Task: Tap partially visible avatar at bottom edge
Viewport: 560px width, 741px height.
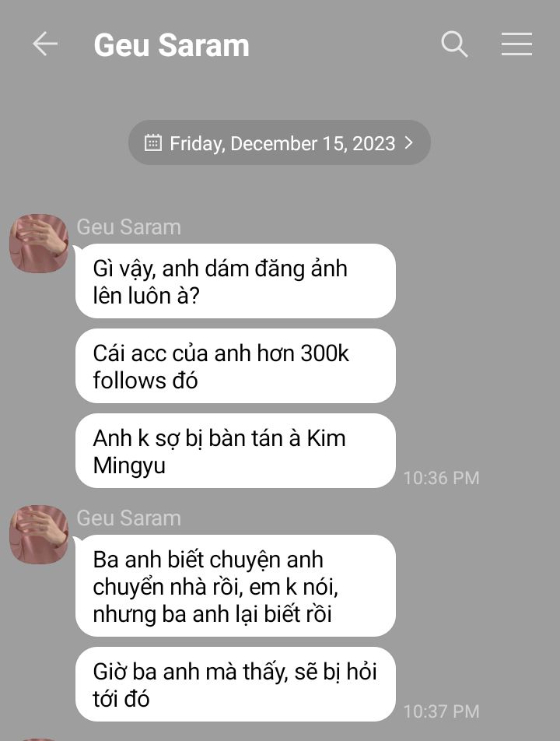Action: tap(39, 739)
